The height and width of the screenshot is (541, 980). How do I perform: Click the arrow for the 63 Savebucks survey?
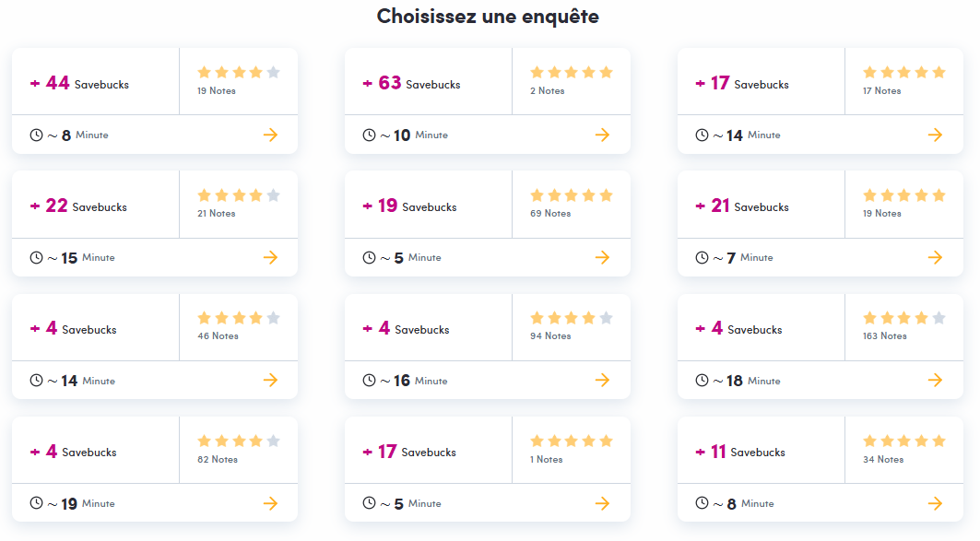click(603, 135)
